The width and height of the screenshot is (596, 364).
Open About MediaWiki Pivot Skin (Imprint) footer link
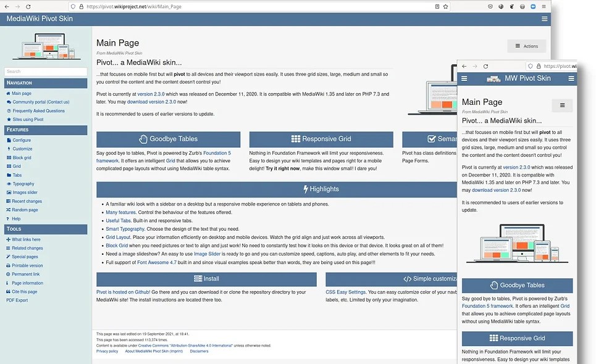pos(154,352)
